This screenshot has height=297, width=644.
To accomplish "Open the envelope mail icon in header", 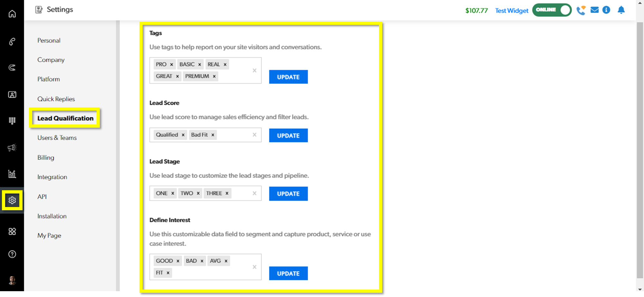I will click(x=594, y=10).
